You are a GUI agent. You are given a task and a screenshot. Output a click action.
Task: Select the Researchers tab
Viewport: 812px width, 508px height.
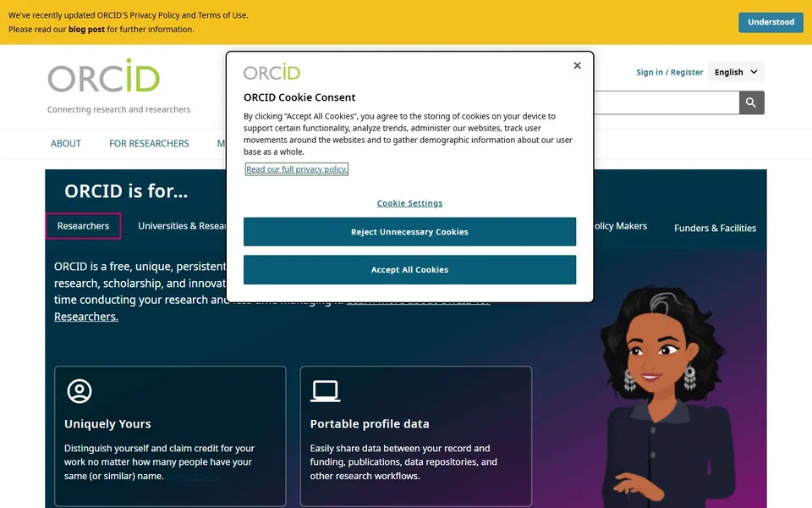pos(84,226)
